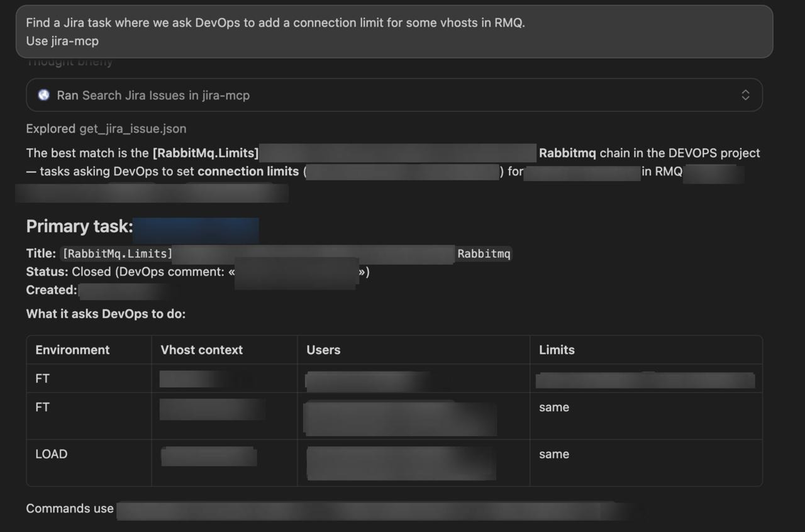Viewport: 805px width, 532px height.
Task: Click the globe icon beside Ran Search Jira Issues
Action: (x=43, y=95)
